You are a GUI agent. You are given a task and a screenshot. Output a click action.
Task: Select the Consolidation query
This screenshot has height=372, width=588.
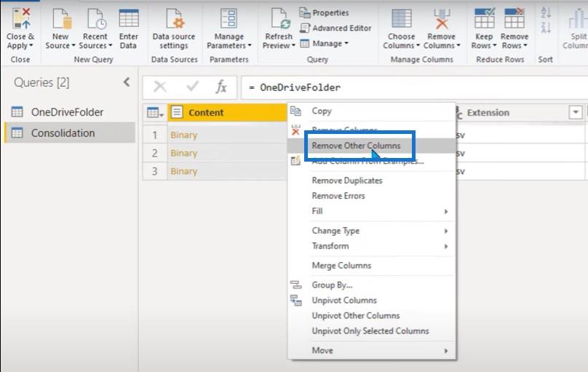click(70, 132)
